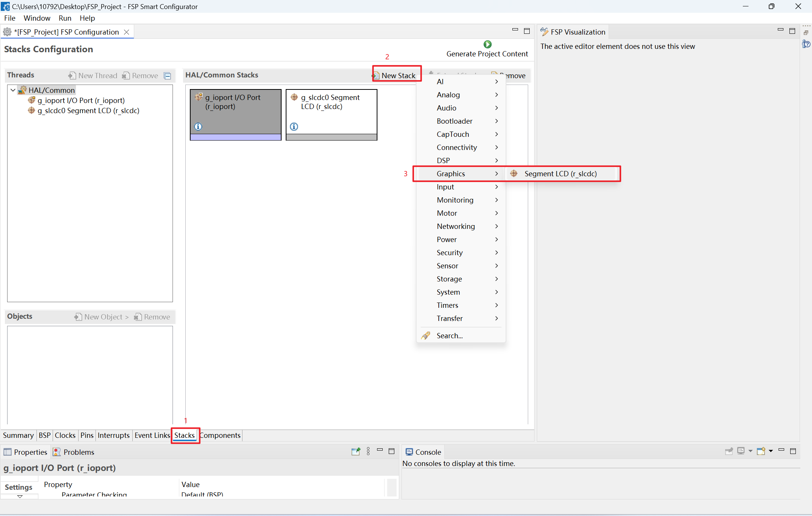Open the Display Selected Console dropdown arrow
The width and height of the screenshot is (812, 516).
coord(750,451)
